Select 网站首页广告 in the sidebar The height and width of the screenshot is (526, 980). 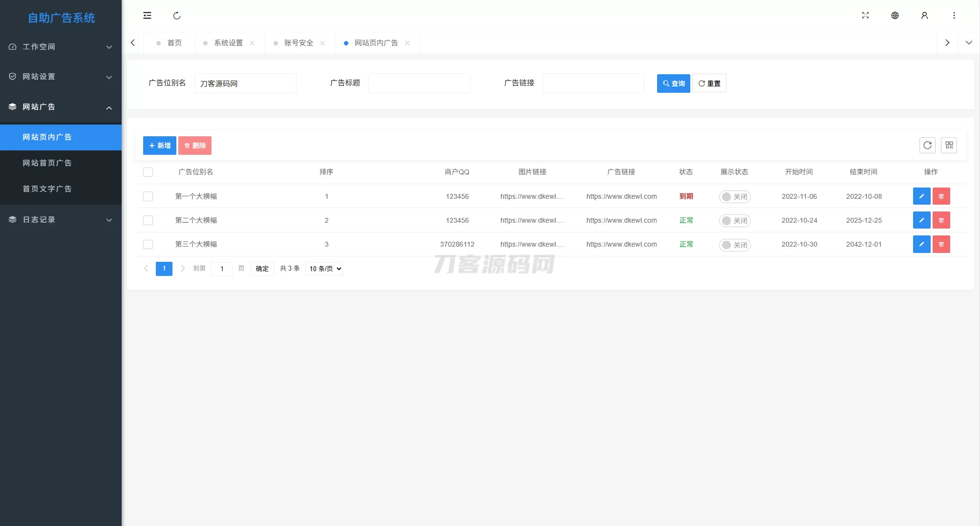(x=47, y=163)
